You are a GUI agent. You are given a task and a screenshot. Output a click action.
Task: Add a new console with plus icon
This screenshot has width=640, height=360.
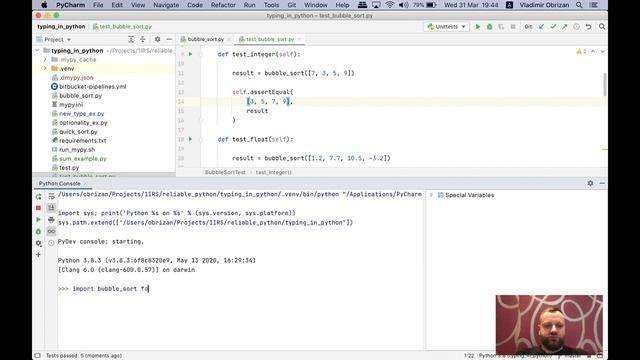[38, 255]
